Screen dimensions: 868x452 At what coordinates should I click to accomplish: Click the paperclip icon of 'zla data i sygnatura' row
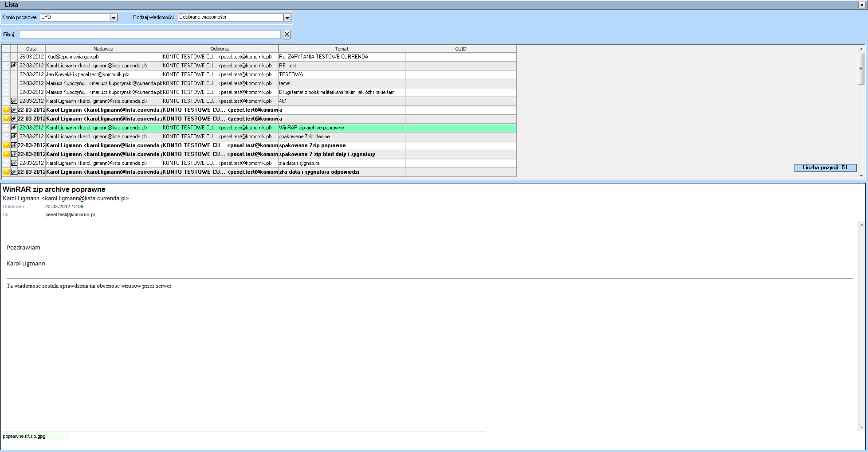(14, 163)
